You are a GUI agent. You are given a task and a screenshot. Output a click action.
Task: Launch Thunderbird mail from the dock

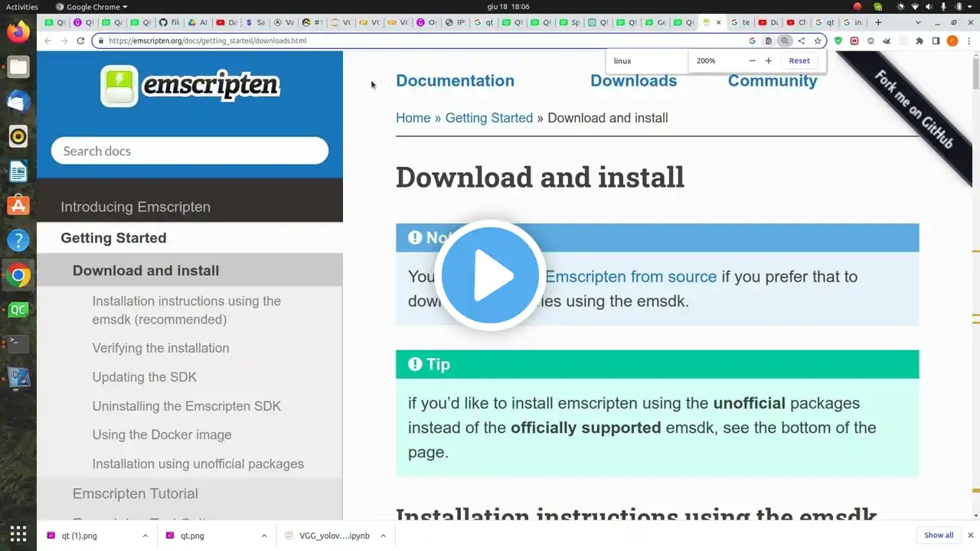pyautogui.click(x=18, y=102)
